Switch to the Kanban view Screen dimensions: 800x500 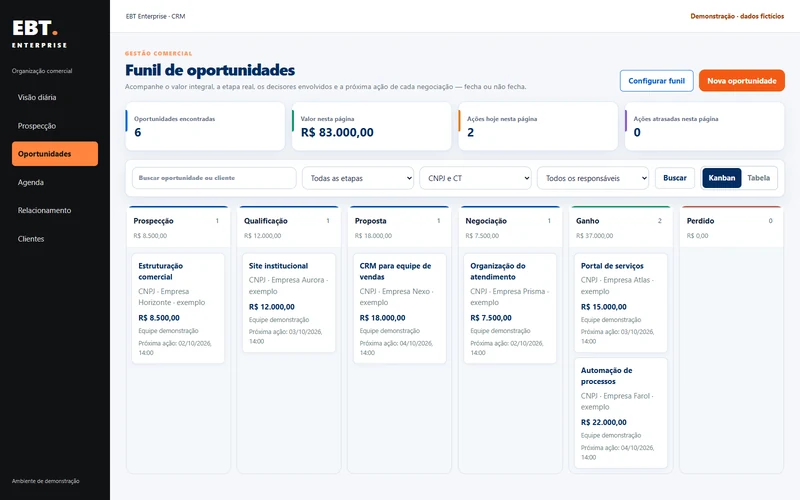[721, 178]
